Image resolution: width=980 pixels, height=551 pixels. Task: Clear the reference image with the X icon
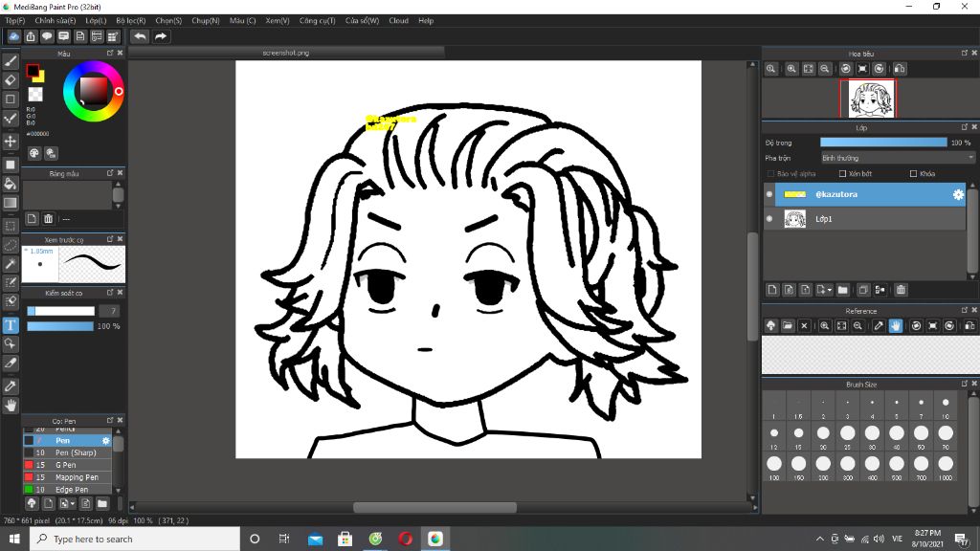(804, 325)
